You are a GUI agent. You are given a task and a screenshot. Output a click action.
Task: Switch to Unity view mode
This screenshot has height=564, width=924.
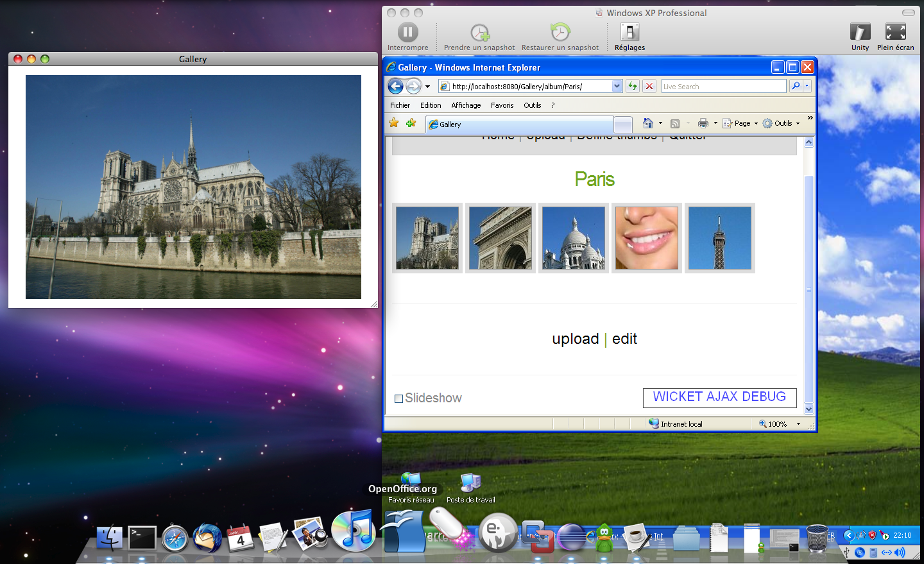point(860,32)
